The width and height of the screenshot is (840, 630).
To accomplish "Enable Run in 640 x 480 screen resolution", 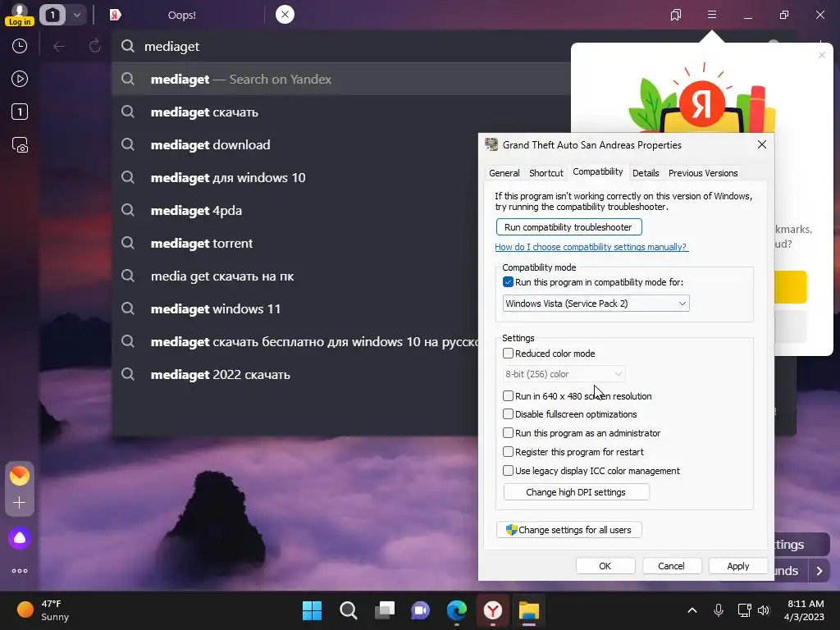I will click(x=508, y=396).
